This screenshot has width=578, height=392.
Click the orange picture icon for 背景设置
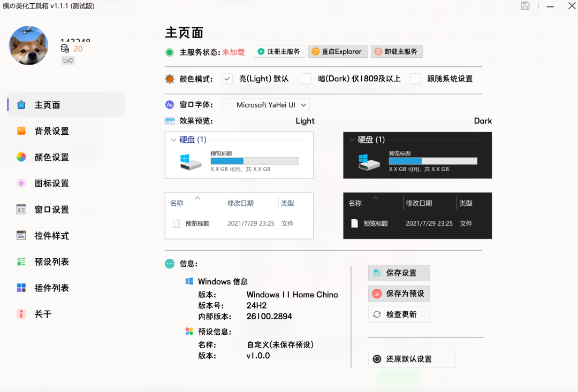(21, 131)
